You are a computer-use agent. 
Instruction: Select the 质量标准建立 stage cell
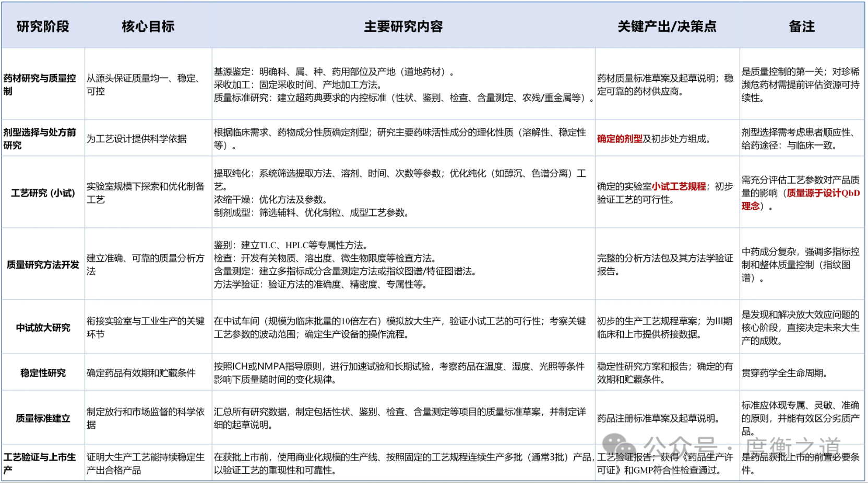pos(43,418)
